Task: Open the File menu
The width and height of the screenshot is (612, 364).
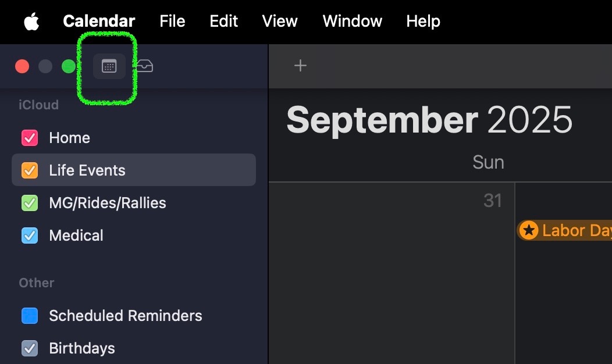Action: [x=172, y=22]
